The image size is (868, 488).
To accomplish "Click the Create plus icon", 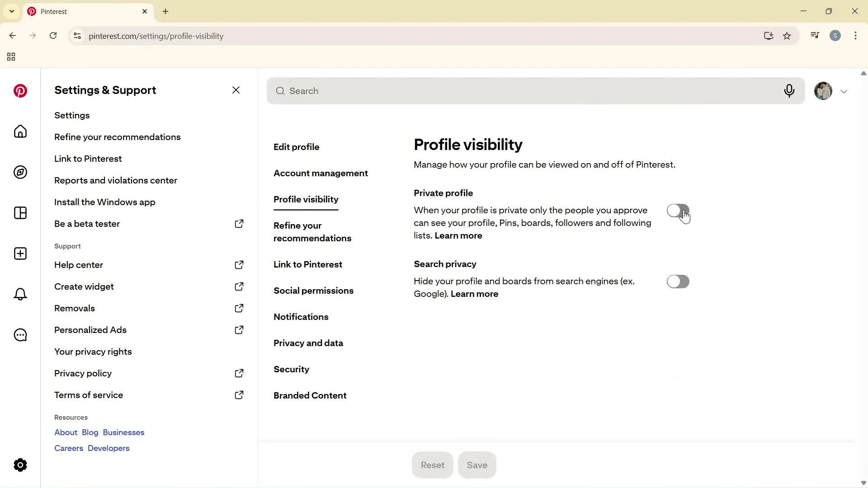I will click(20, 253).
